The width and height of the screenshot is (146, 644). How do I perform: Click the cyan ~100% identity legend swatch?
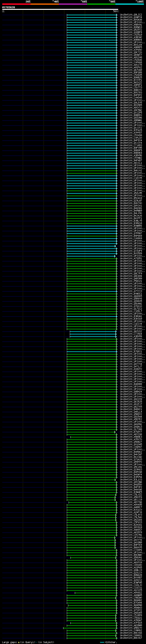click(x=130, y=4)
